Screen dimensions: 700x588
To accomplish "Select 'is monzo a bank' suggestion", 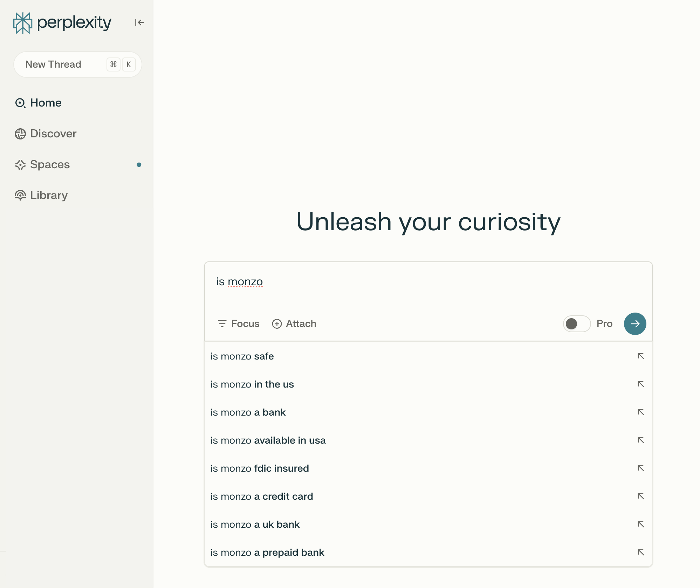I will tap(247, 411).
